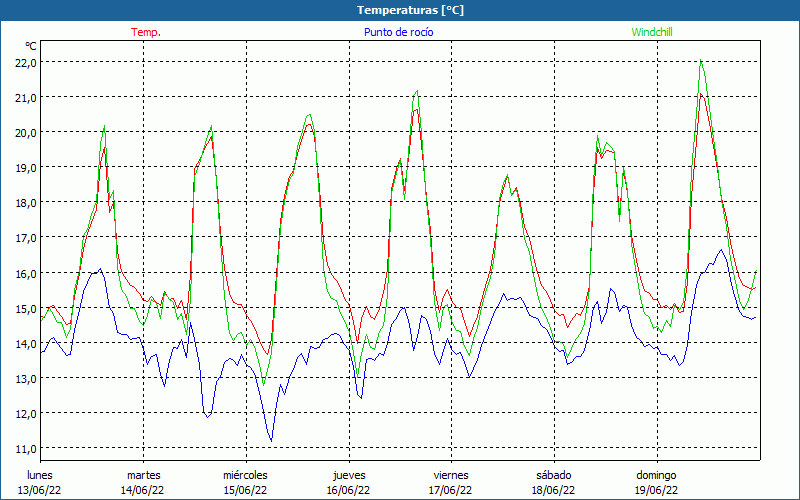The height and width of the screenshot is (500, 800).
Task: Click the 'miércoles' day label
Action: [x=245, y=475]
